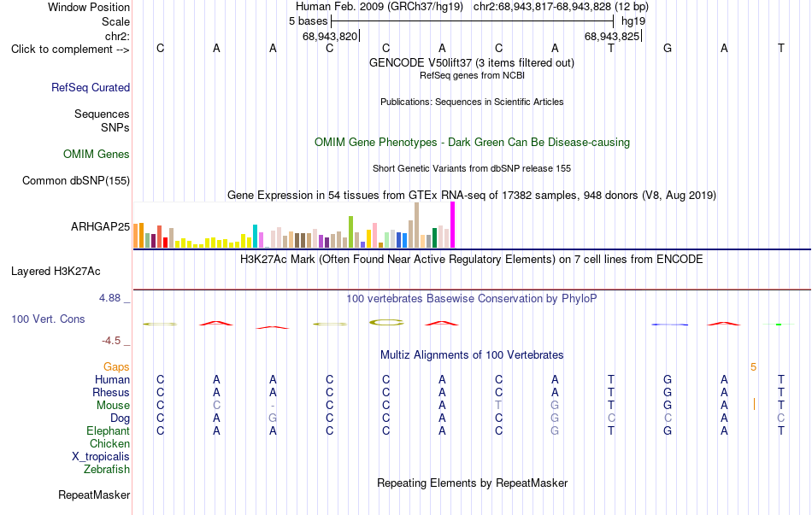Open the Common dbSNP(155) track label
The width and height of the screenshot is (812, 515).
(x=76, y=181)
